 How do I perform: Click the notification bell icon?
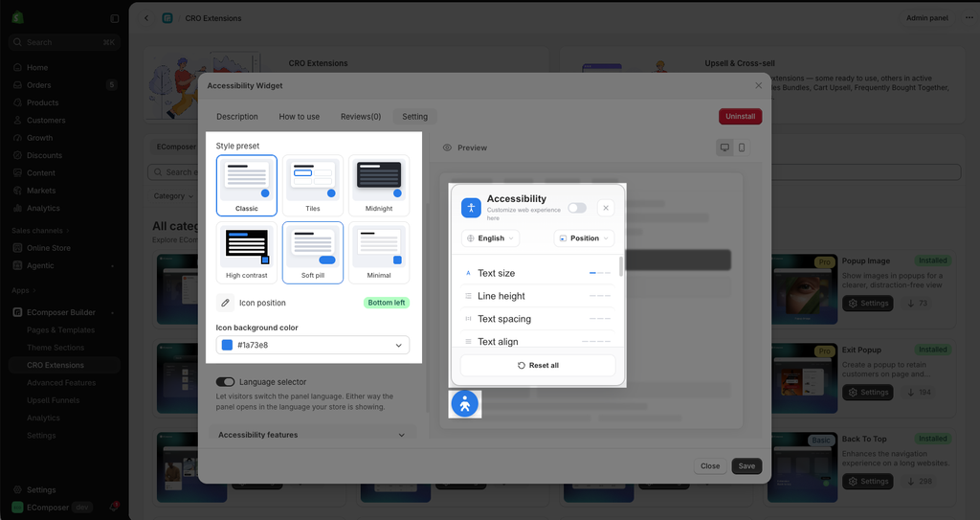pyautogui.click(x=114, y=507)
